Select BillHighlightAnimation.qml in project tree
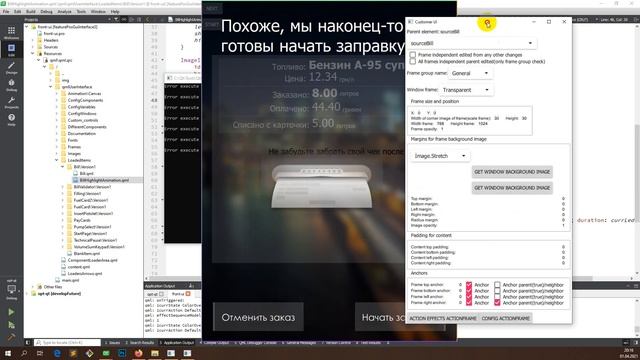 click(x=104, y=180)
